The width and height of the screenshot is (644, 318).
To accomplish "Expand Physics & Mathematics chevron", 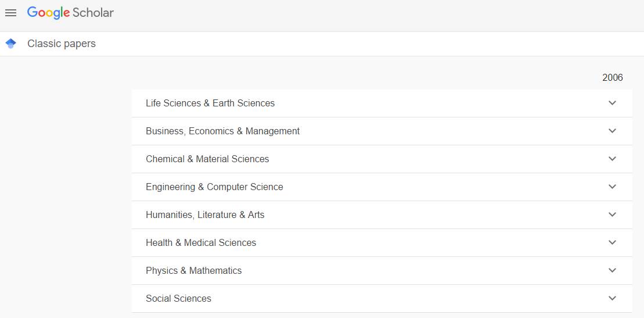I will (612, 270).
